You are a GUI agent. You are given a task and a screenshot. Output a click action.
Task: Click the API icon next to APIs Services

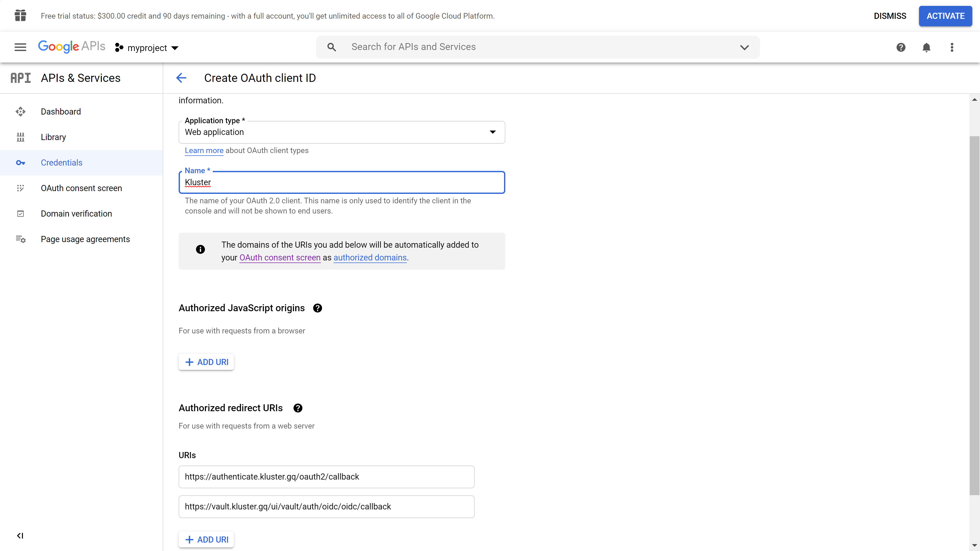coord(20,77)
